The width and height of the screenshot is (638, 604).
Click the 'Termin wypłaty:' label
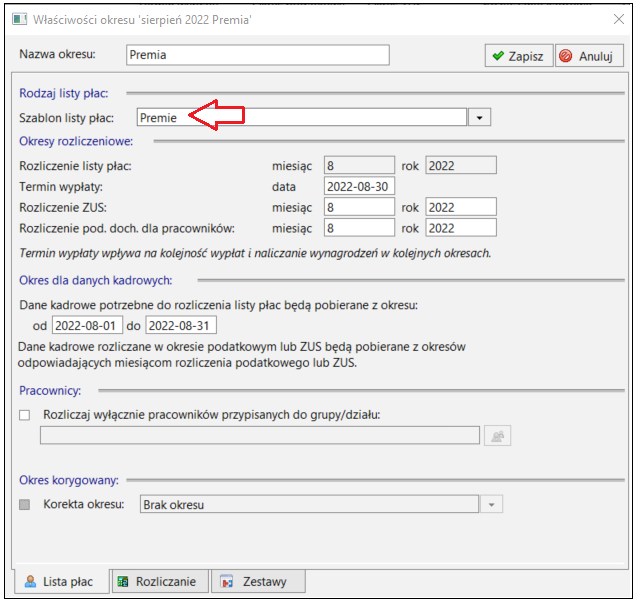pyautogui.click(x=61, y=187)
